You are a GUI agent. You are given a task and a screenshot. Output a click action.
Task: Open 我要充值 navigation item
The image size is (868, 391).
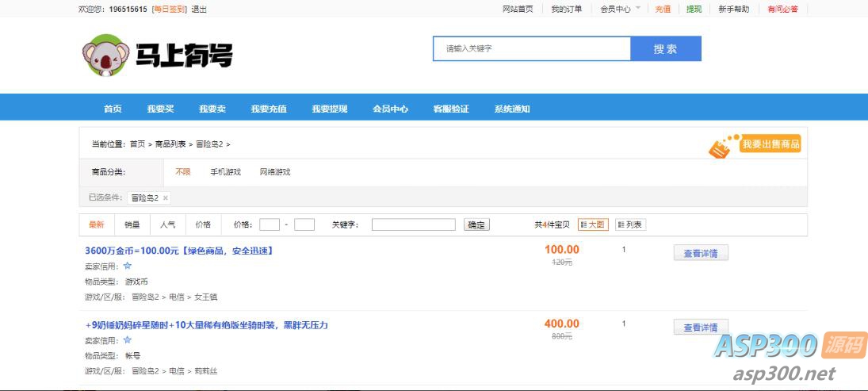269,109
